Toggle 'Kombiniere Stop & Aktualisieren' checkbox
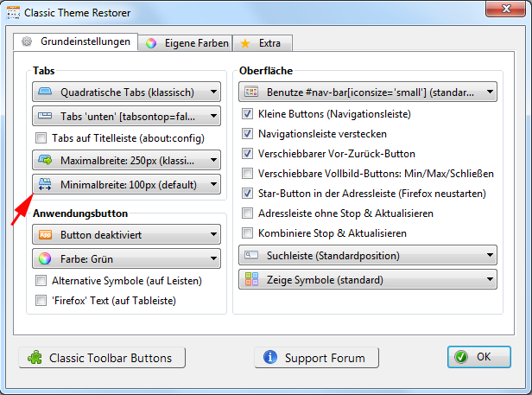This screenshot has width=532, height=395. click(x=249, y=233)
